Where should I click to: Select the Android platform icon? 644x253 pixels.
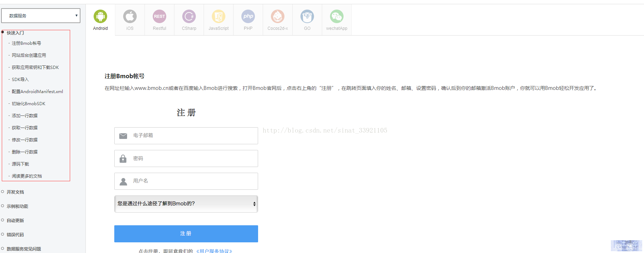[x=100, y=16]
